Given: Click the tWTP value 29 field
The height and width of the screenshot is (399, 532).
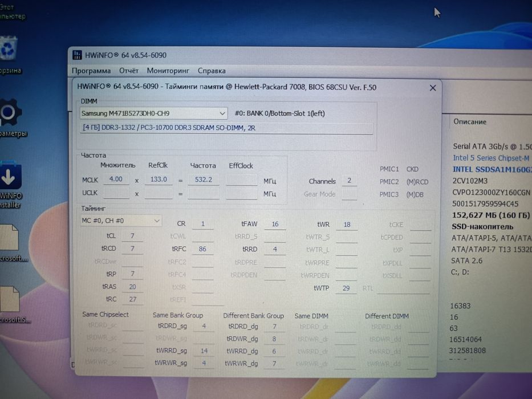Looking at the screenshot, I should 346,288.
